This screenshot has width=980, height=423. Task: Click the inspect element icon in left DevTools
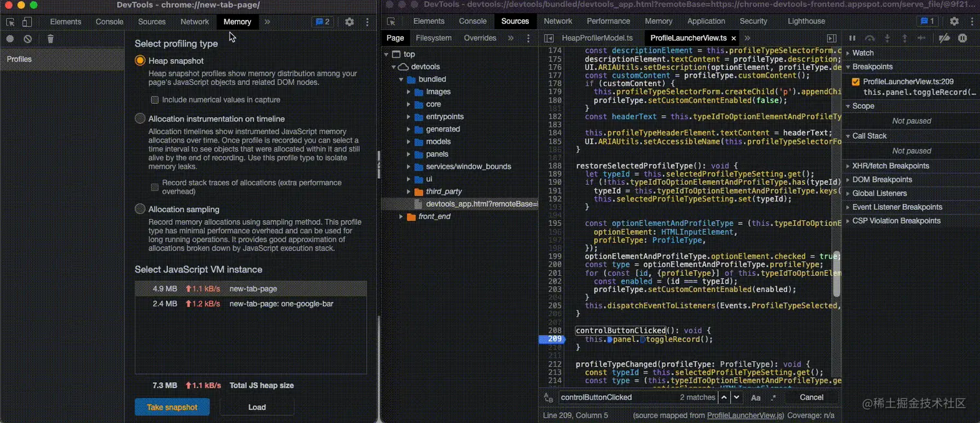pyautogui.click(x=10, y=21)
